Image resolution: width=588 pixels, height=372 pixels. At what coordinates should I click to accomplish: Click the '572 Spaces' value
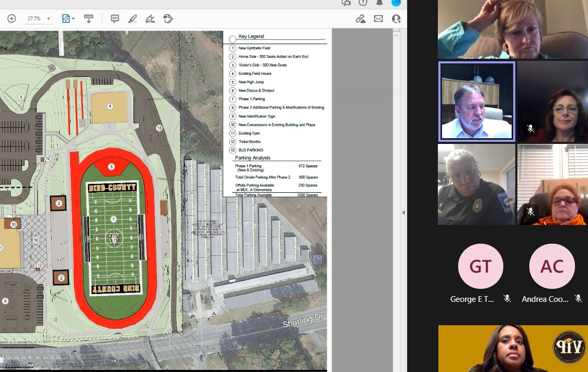pos(308,166)
